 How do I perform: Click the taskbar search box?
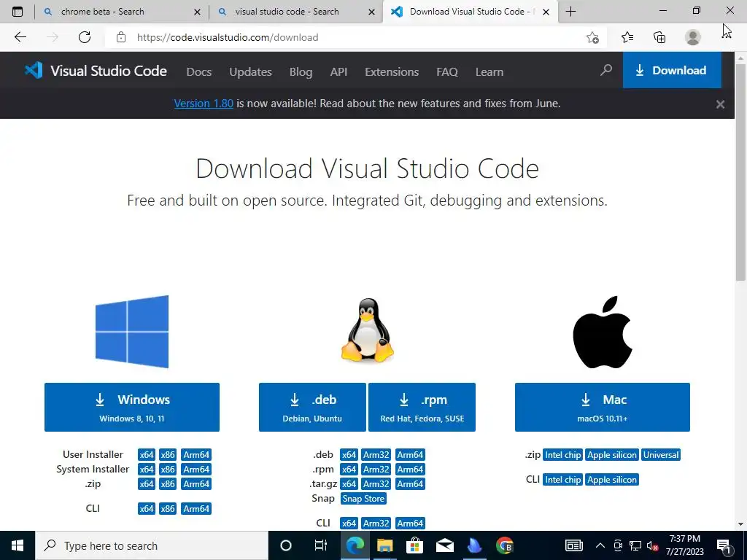pyautogui.click(x=152, y=545)
